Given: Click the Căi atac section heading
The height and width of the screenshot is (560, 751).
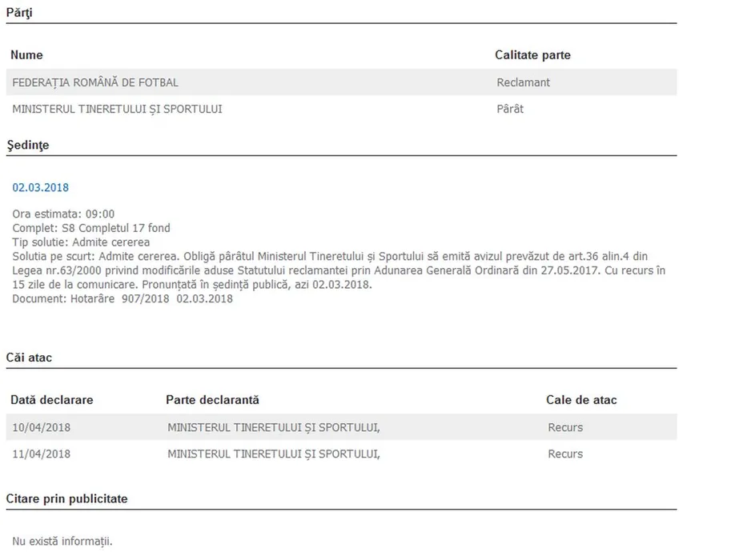Looking at the screenshot, I should [29, 358].
